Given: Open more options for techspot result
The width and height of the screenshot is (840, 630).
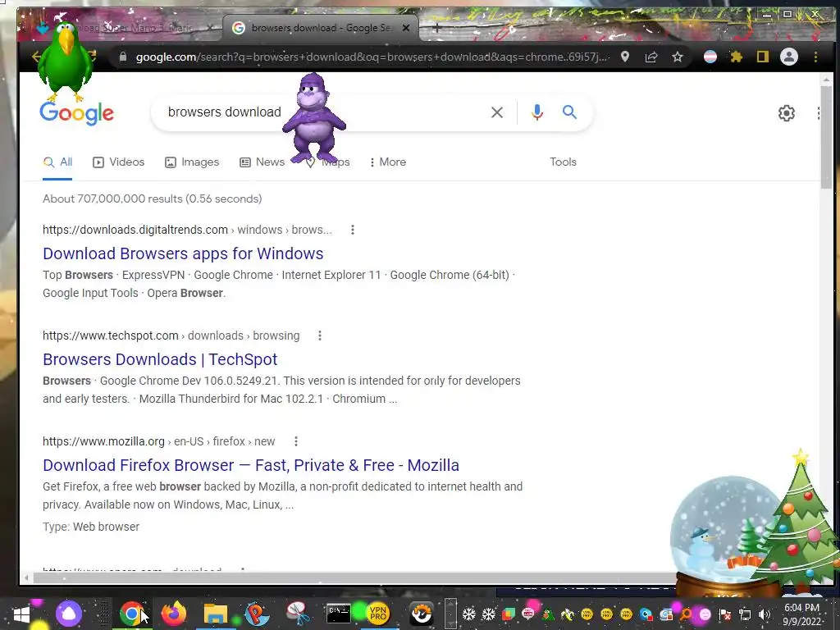Looking at the screenshot, I should pos(320,336).
